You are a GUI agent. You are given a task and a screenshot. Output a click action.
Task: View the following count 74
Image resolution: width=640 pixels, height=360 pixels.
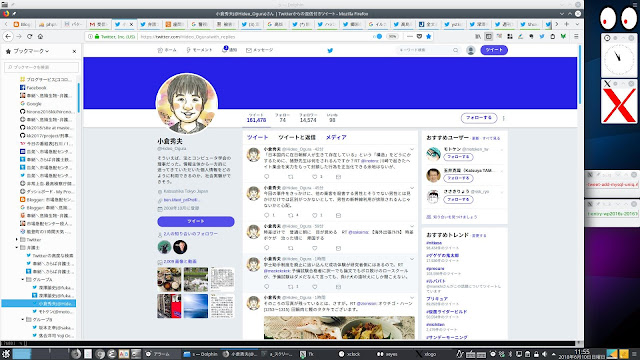(x=282, y=118)
